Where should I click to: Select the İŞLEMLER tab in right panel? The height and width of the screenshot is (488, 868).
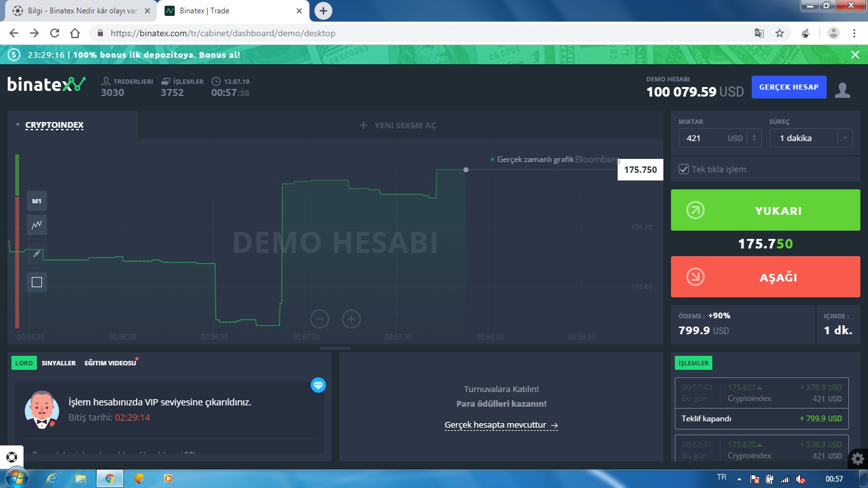693,363
